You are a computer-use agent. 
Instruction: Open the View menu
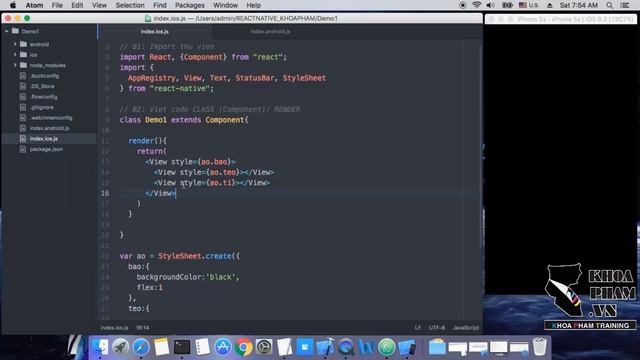[99, 5]
